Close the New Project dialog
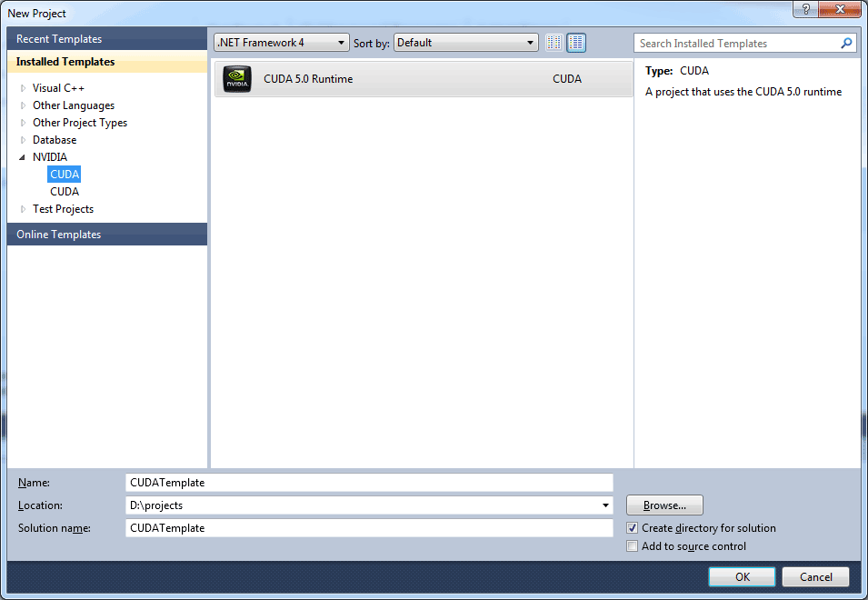 point(840,9)
